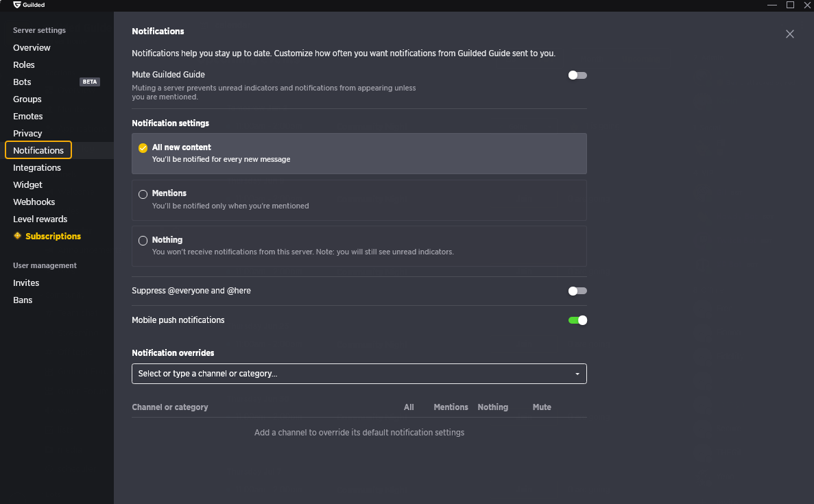Open Overview server settings

coord(32,48)
